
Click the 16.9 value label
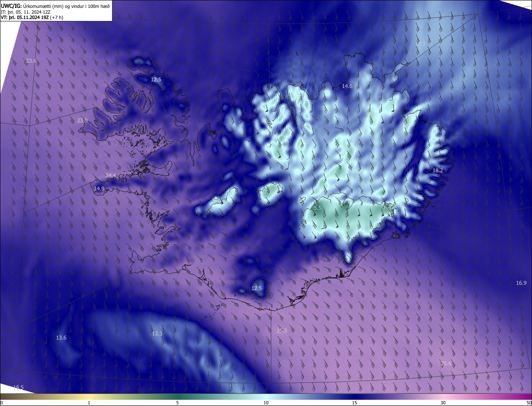click(x=521, y=283)
